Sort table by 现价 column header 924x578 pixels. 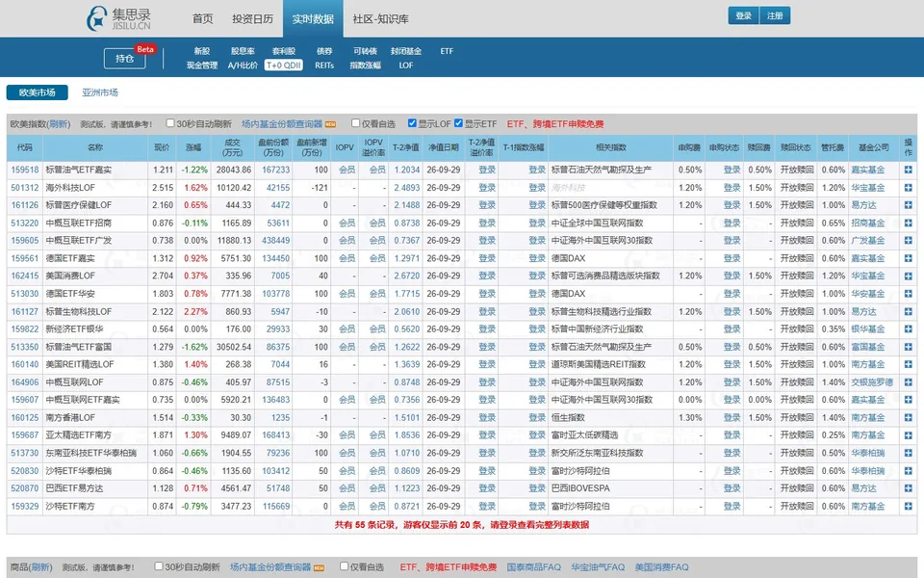162,147
